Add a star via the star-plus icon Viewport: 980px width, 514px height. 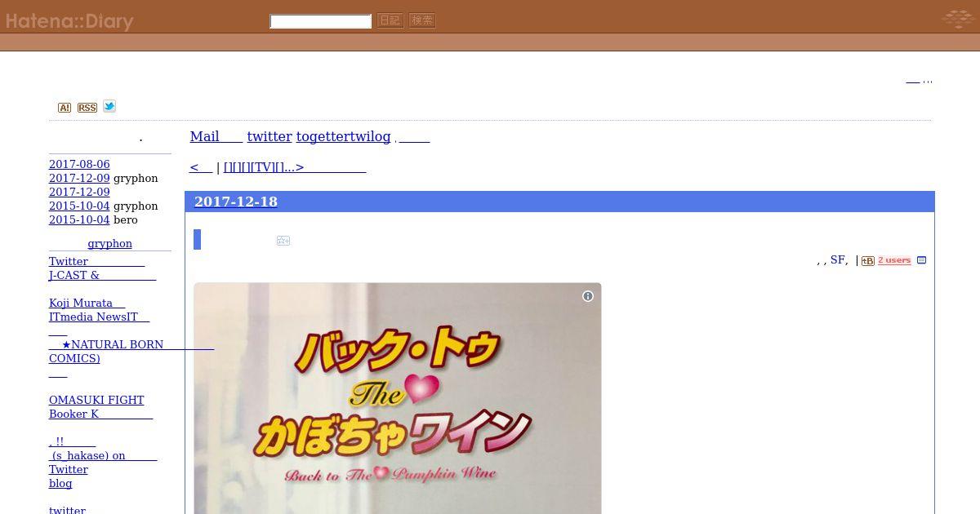(x=283, y=241)
